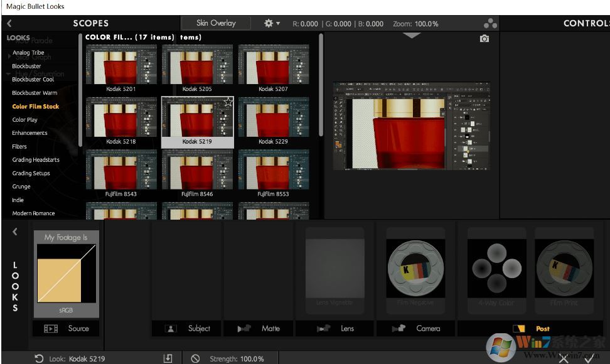The image size is (610, 364).
Task: Click the color node dots icon near CONTROLS
Action: (491, 23)
